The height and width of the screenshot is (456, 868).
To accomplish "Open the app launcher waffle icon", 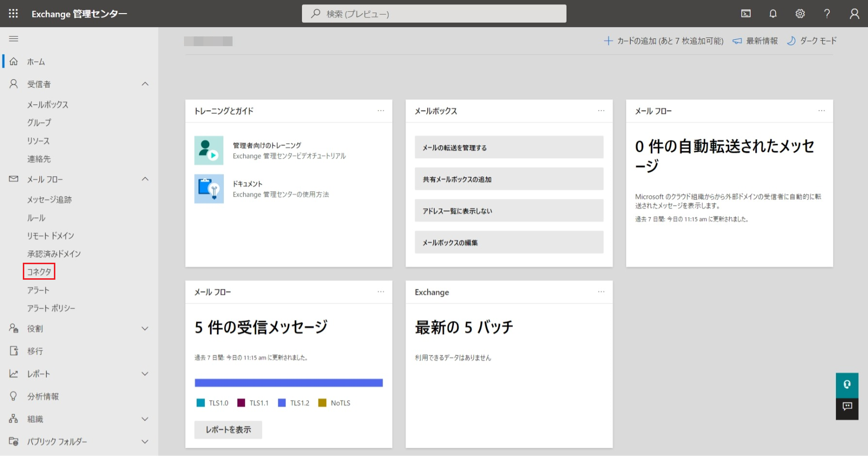I will pyautogui.click(x=13, y=14).
